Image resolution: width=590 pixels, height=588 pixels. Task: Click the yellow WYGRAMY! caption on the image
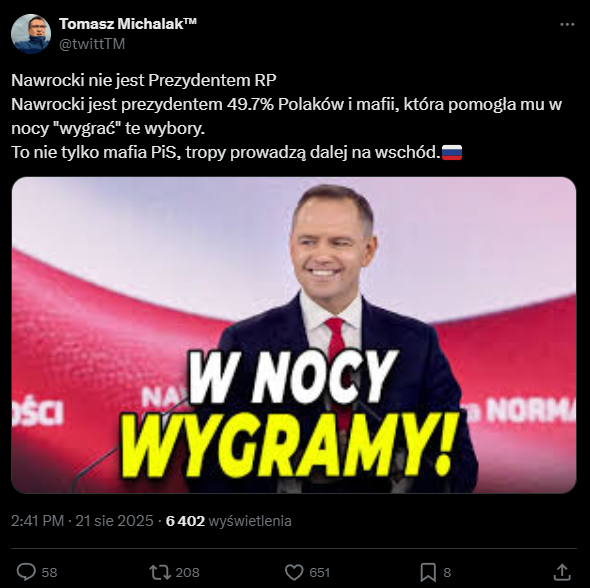pos(290,445)
